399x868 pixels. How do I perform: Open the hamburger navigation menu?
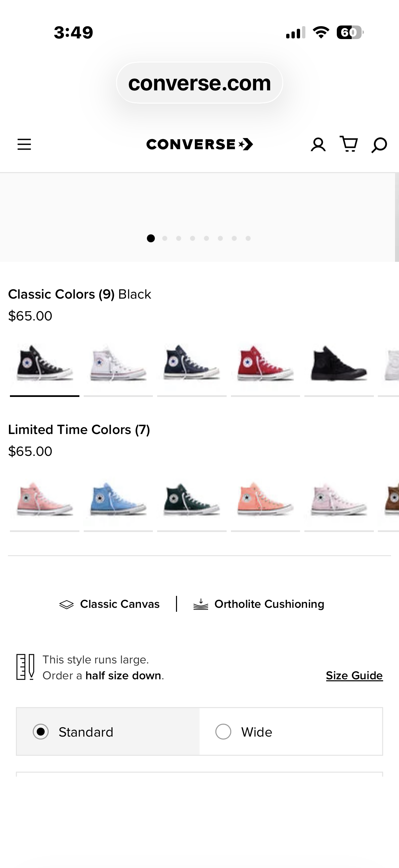[x=24, y=145]
